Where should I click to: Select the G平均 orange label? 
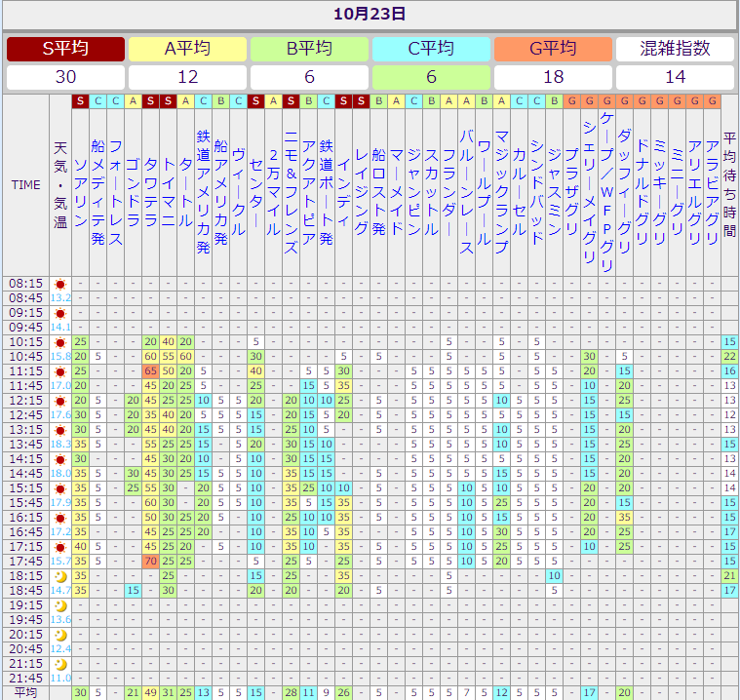553,49
